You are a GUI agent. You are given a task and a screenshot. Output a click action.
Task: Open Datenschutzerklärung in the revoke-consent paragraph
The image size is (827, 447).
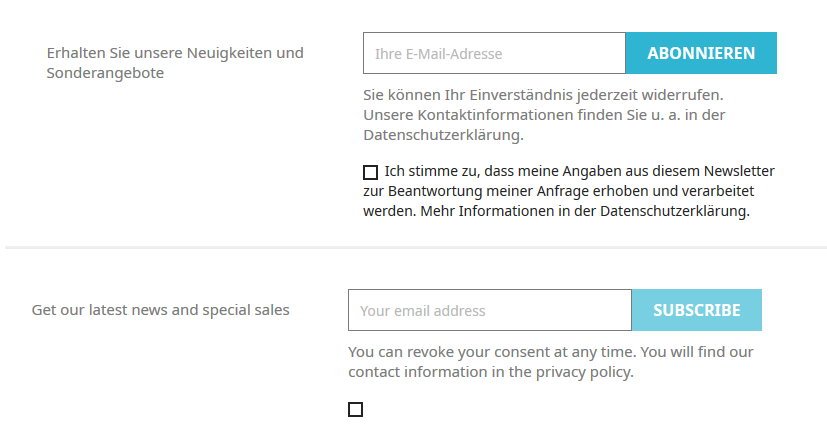442,135
